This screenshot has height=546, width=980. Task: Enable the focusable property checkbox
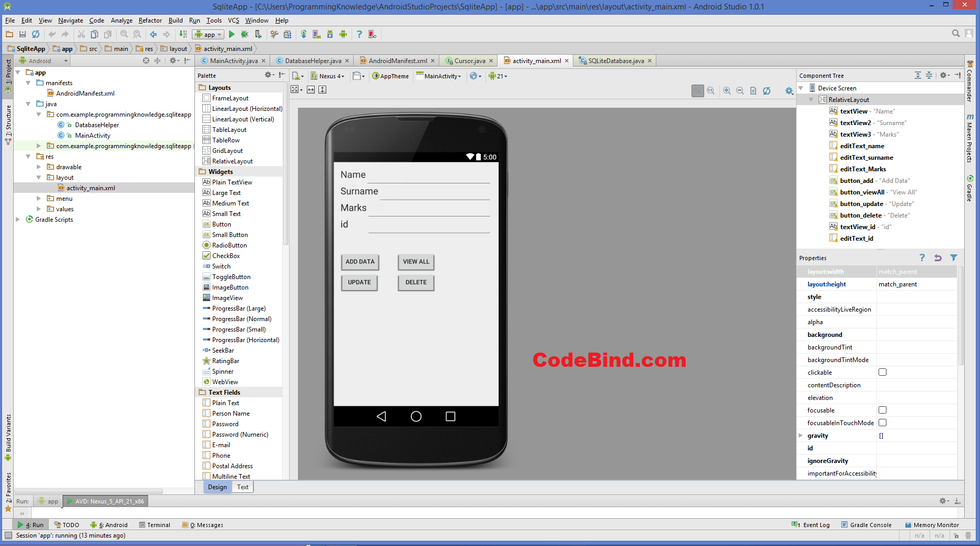pos(882,410)
